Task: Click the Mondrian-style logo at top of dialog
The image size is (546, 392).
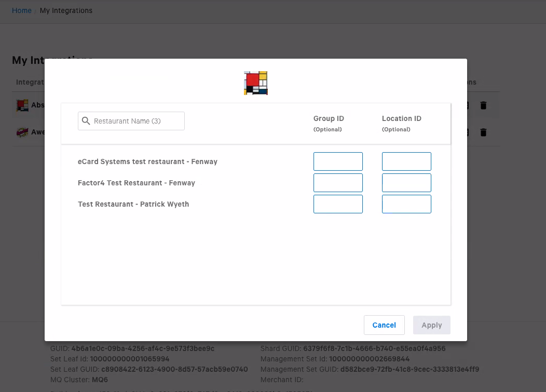Action: click(255, 83)
